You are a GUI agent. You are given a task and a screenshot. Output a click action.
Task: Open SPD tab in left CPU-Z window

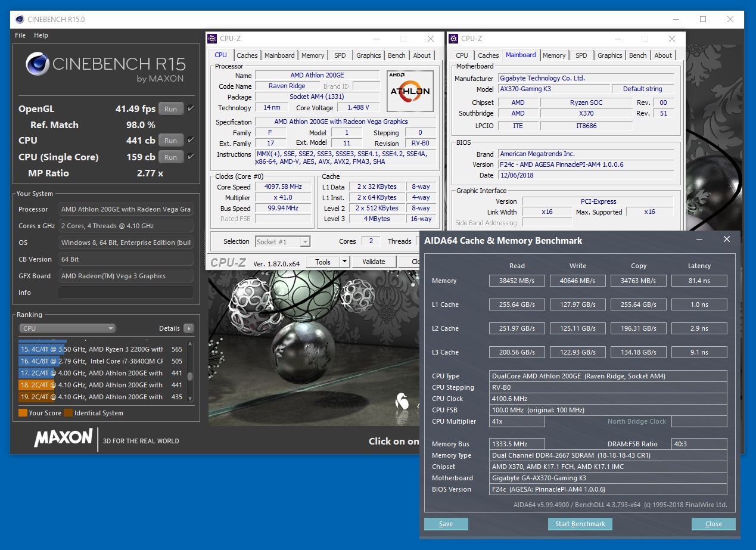pos(340,55)
